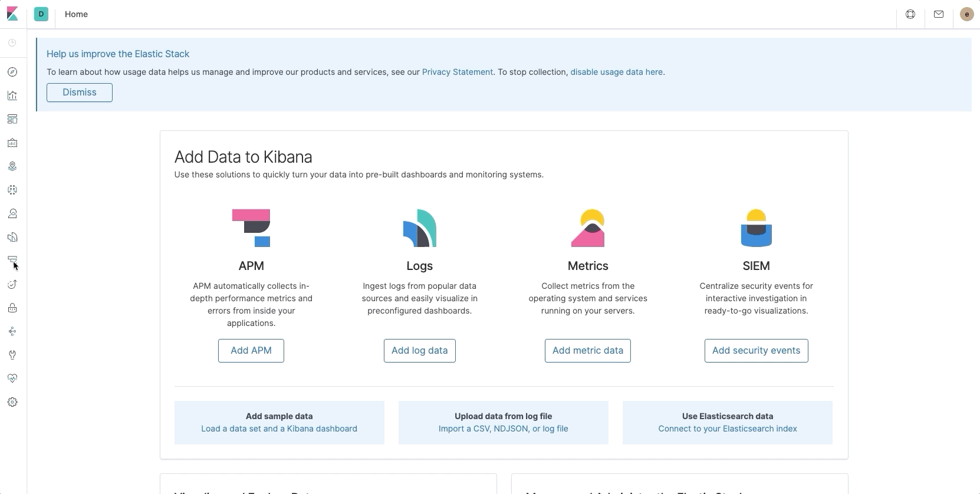
Task: Open Uptime from the sidebar icon
Action: coord(12,284)
